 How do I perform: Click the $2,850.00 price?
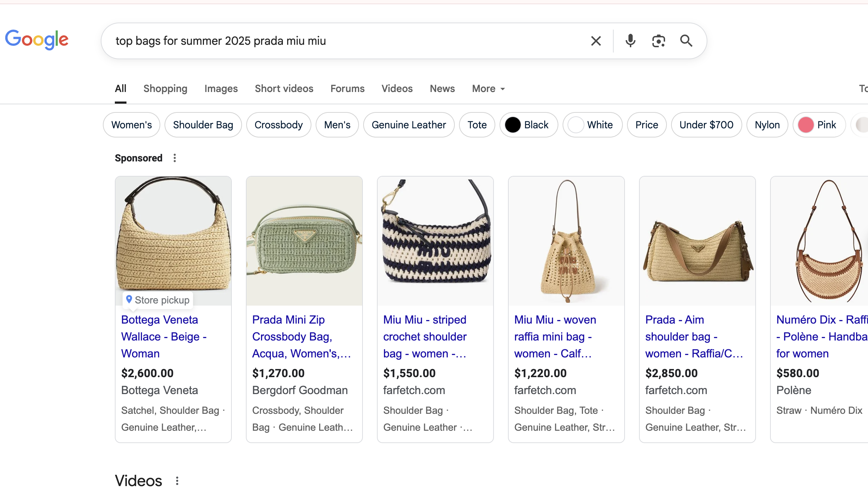click(x=671, y=373)
